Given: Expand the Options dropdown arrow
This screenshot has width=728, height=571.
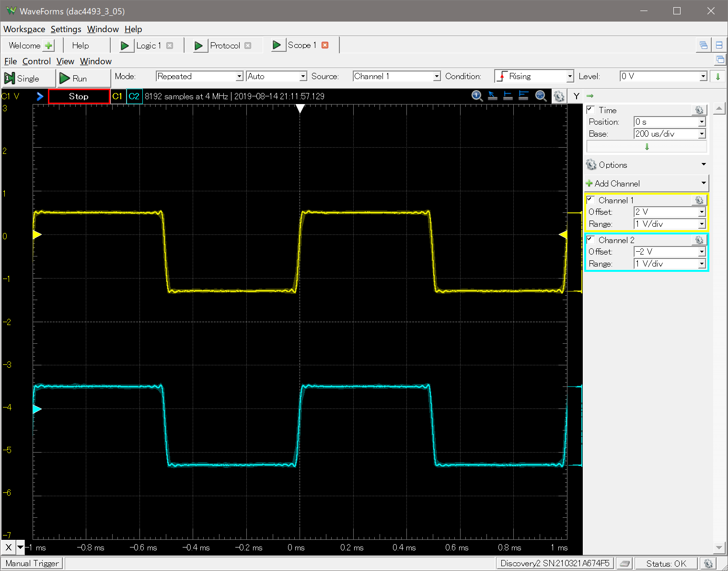Looking at the screenshot, I should [704, 164].
